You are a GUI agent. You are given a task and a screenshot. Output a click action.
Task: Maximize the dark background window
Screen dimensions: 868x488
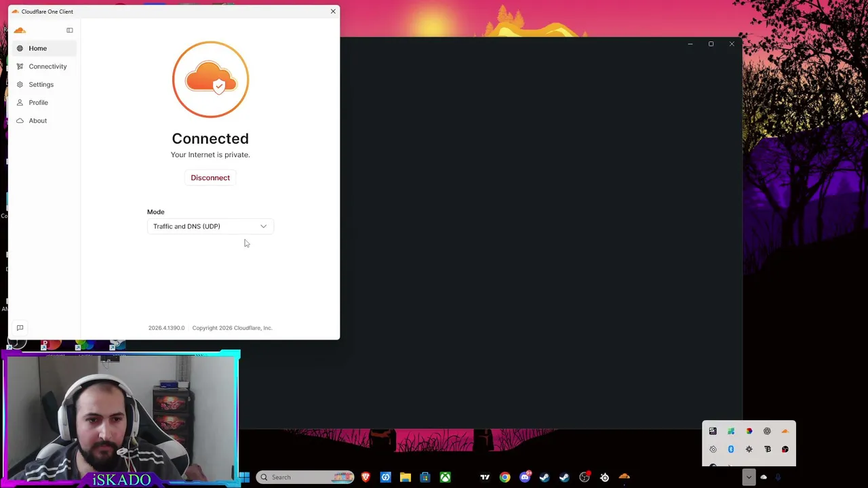[x=711, y=44]
